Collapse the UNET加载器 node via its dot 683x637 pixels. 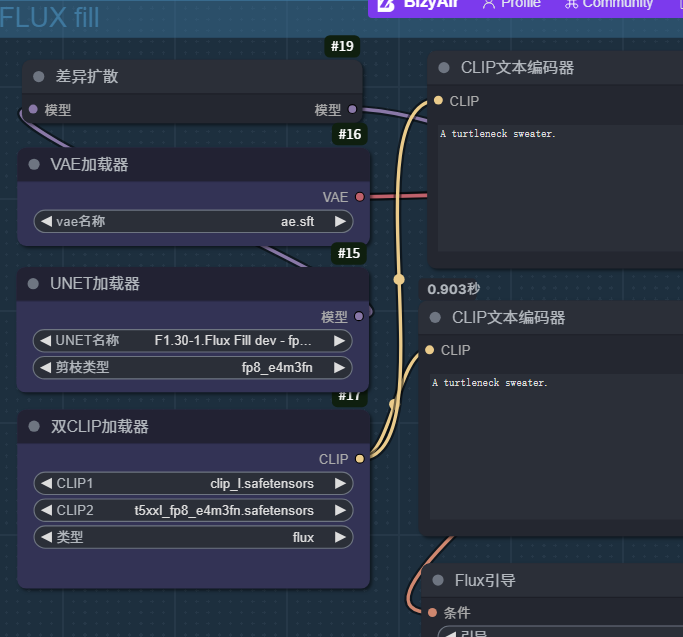(x=33, y=284)
